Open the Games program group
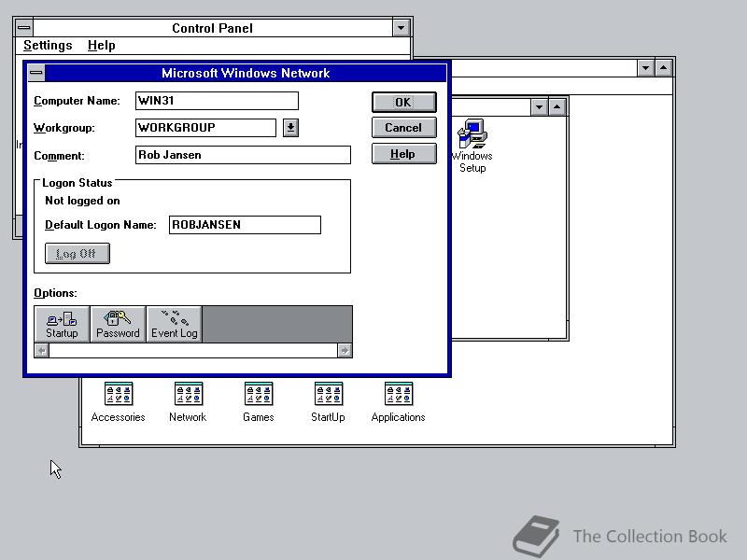 tap(259, 402)
